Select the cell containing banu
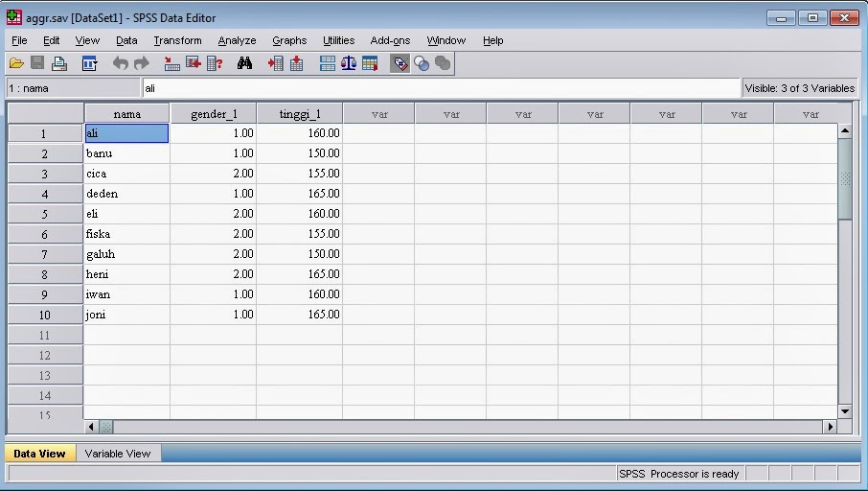Screen dimensions: 868x491 tap(126, 153)
